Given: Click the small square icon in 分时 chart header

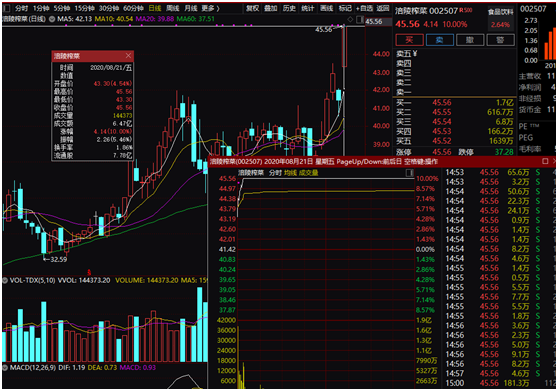Looking at the screenshot, I should 410,173.
